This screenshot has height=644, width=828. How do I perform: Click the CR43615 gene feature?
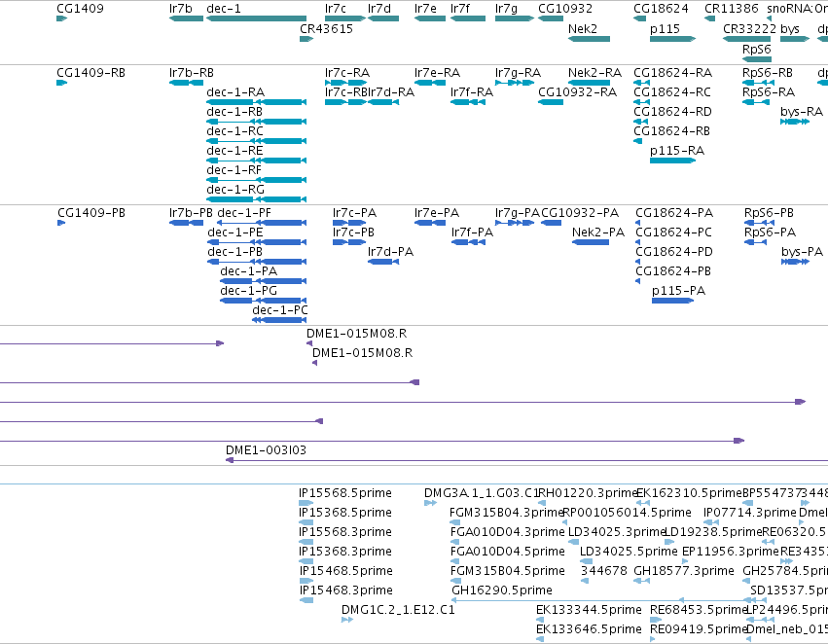(306, 39)
